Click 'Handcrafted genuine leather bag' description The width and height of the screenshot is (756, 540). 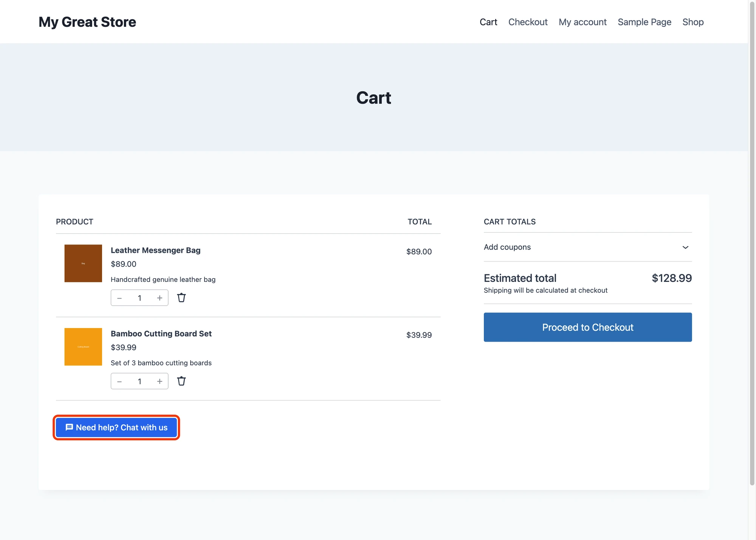[163, 280]
